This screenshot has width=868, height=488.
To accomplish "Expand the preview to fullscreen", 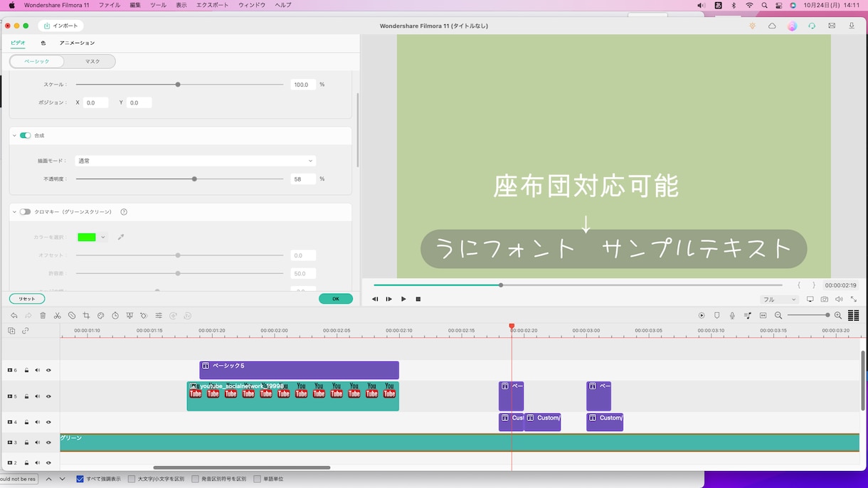I will pyautogui.click(x=854, y=299).
